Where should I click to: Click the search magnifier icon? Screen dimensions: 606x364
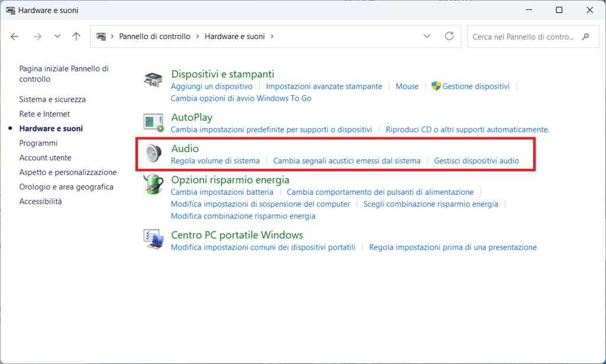585,37
